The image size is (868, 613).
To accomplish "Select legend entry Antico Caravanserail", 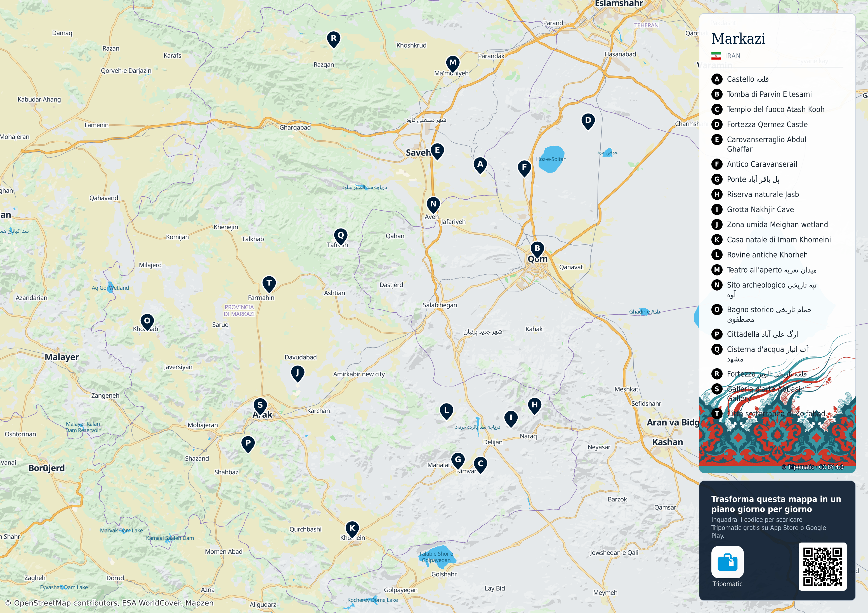I will coord(762,164).
